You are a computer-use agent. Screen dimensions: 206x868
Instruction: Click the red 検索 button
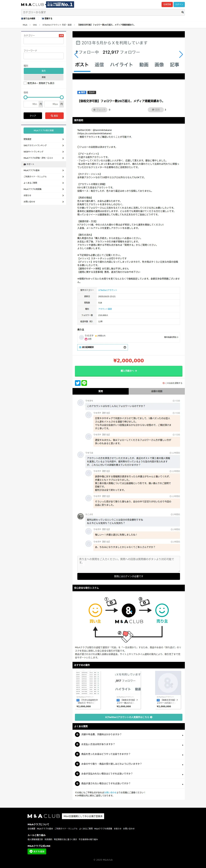point(54,116)
